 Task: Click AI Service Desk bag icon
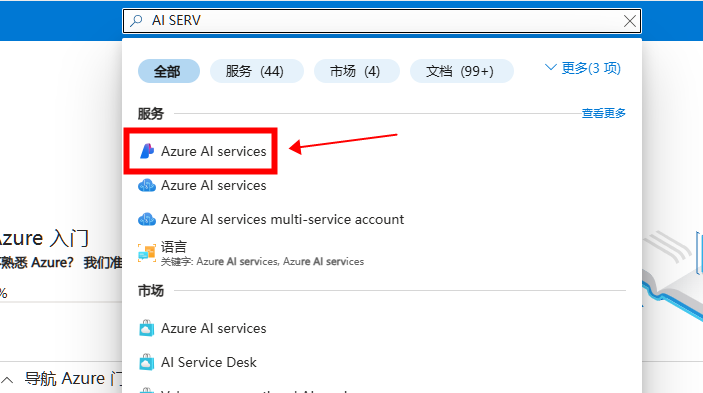(x=147, y=362)
